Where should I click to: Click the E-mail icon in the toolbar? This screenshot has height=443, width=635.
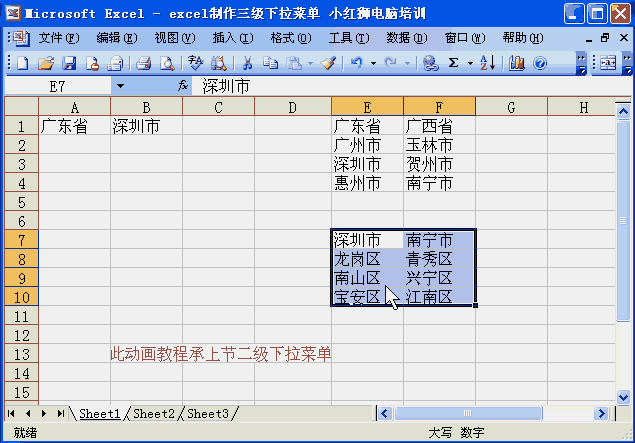(x=115, y=63)
